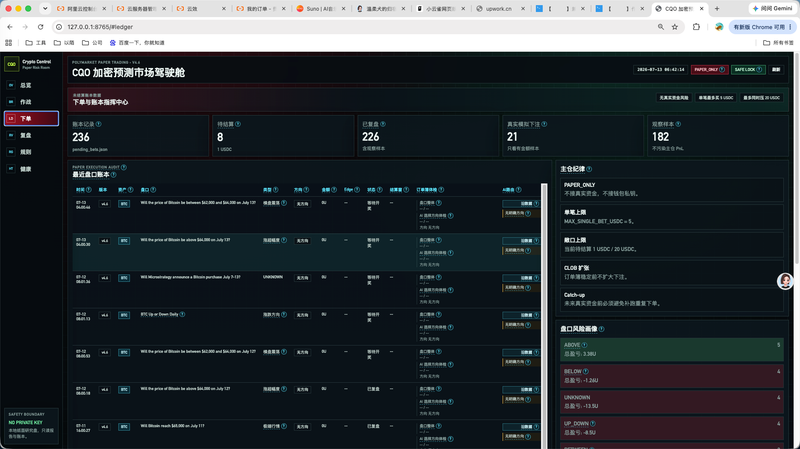Click the help icon beside 最近盘口账本 heading
The height and width of the screenshot is (449, 800).
[x=113, y=174]
